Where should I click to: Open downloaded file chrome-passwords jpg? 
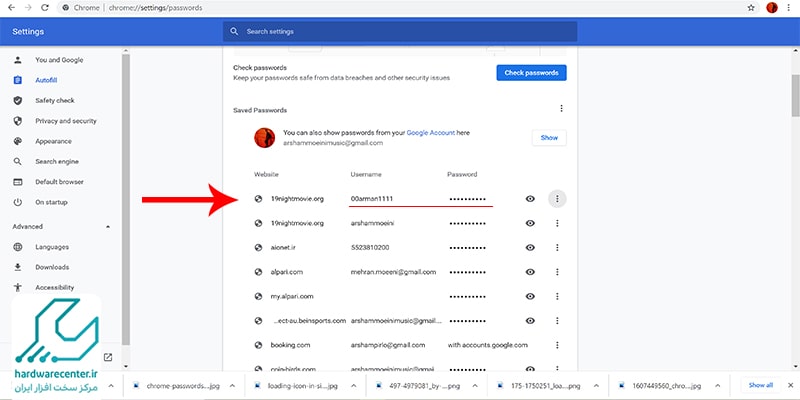click(183, 386)
